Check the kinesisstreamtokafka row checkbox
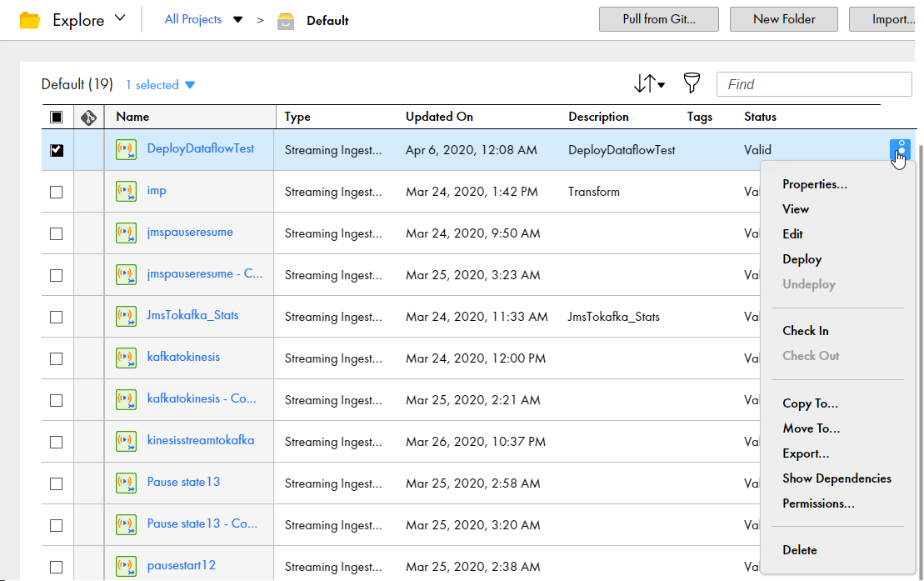The height and width of the screenshot is (581, 924). (x=56, y=442)
